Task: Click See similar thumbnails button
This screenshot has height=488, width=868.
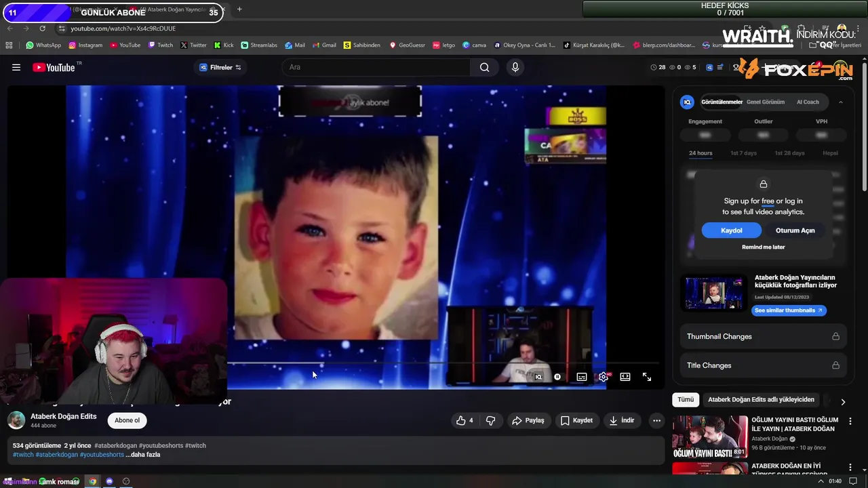Action: point(789,310)
